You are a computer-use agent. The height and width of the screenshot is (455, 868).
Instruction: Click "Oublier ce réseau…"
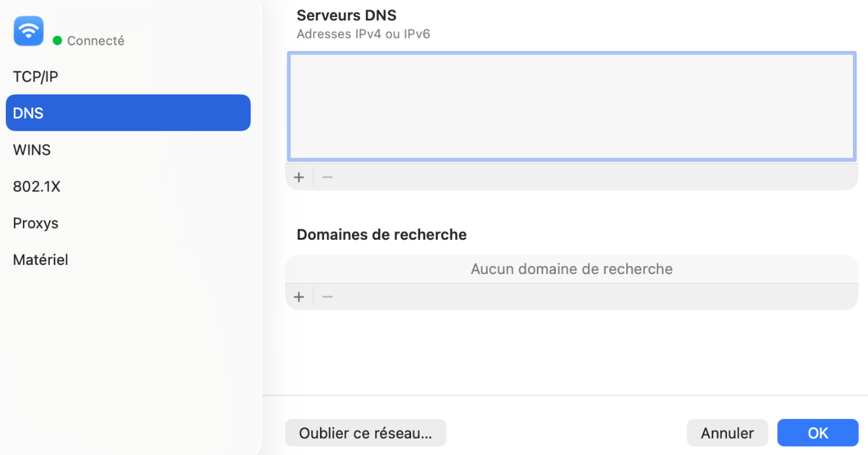point(365,433)
